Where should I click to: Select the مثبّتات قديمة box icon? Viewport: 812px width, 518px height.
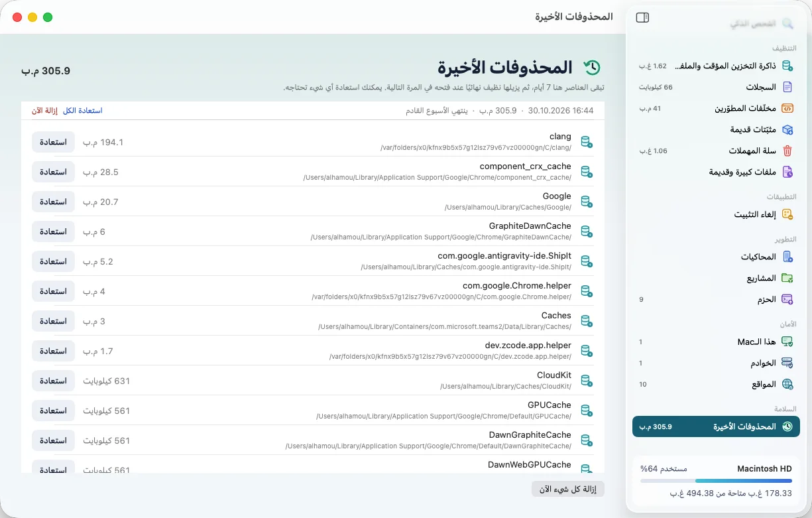(x=787, y=129)
